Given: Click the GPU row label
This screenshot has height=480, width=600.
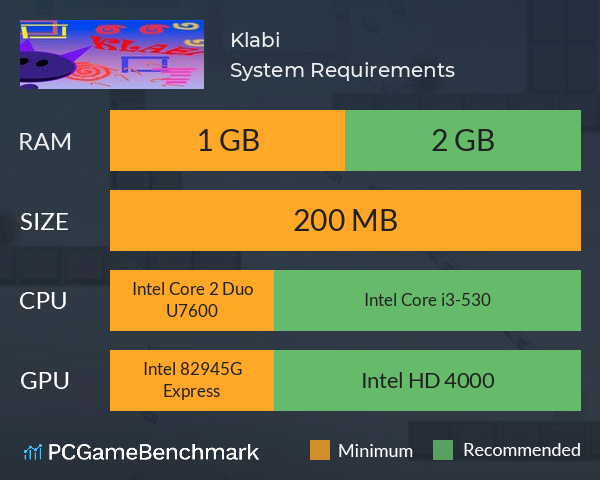Looking at the screenshot, I should point(45,381).
